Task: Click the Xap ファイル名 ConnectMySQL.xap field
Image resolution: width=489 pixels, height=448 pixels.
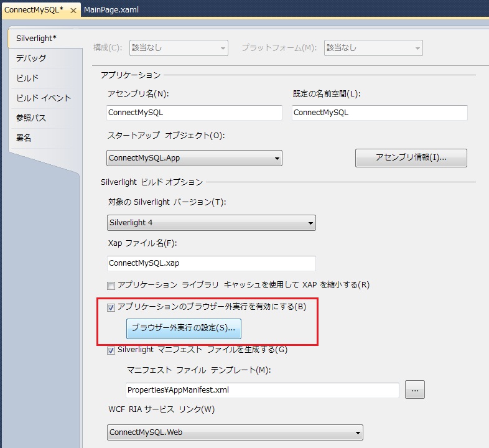Action: click(x=212, y=263)
